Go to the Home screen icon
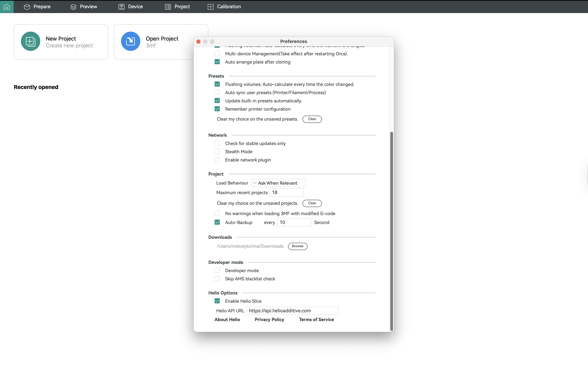 point(7,7)
